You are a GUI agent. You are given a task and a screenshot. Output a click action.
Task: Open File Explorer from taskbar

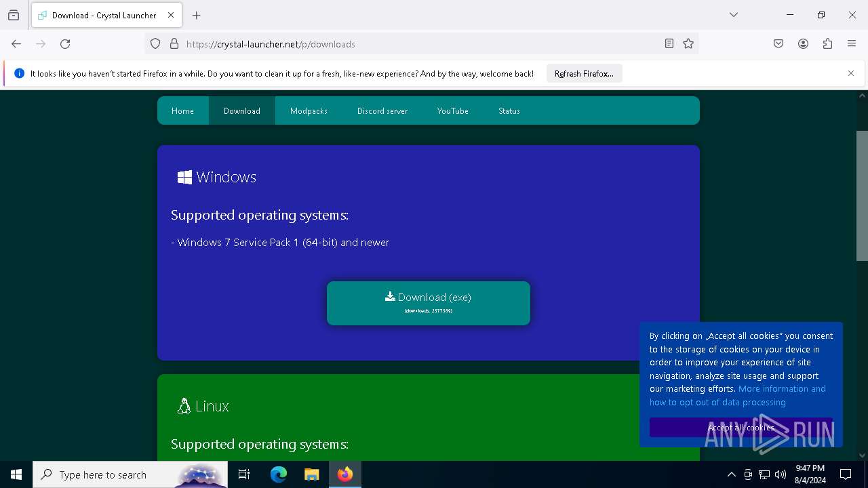(311, 474)
